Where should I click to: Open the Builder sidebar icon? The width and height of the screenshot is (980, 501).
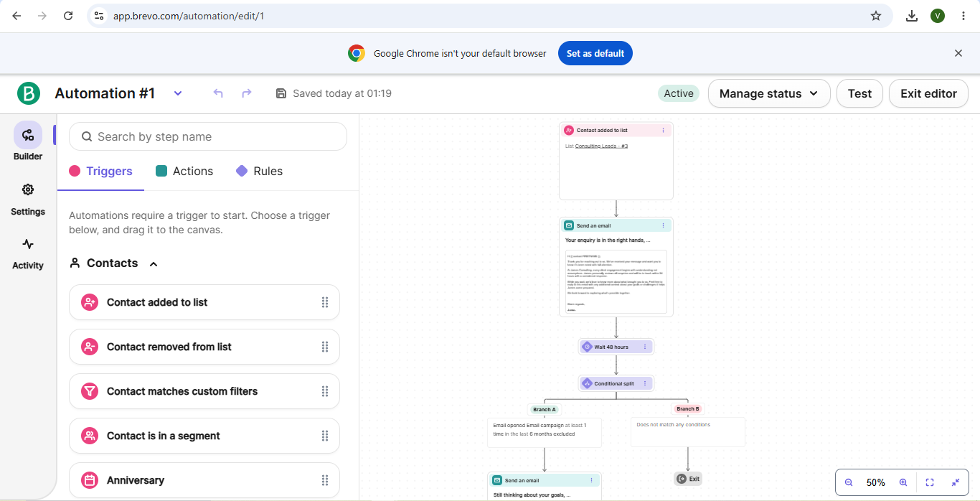coord(28,135)
